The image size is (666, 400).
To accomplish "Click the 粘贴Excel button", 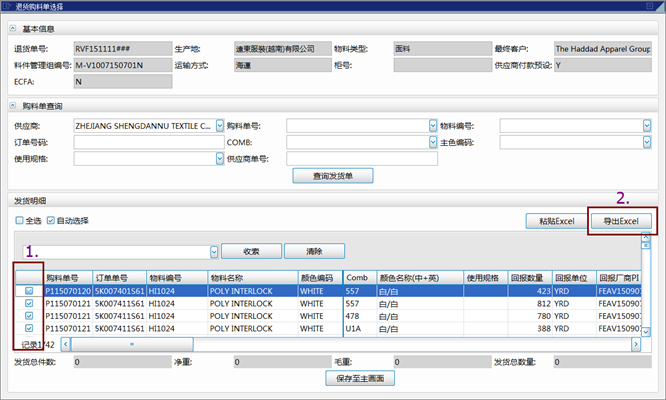I will 553,221.
